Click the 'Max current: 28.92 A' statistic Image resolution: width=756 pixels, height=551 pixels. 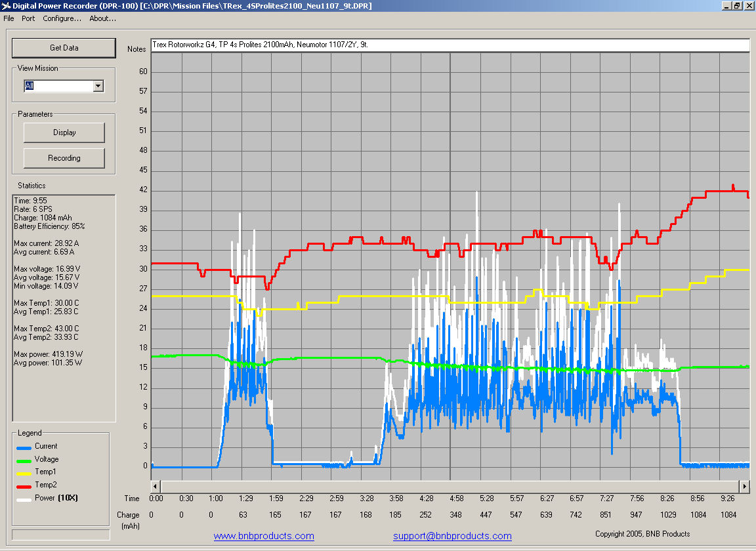(47, 243)
